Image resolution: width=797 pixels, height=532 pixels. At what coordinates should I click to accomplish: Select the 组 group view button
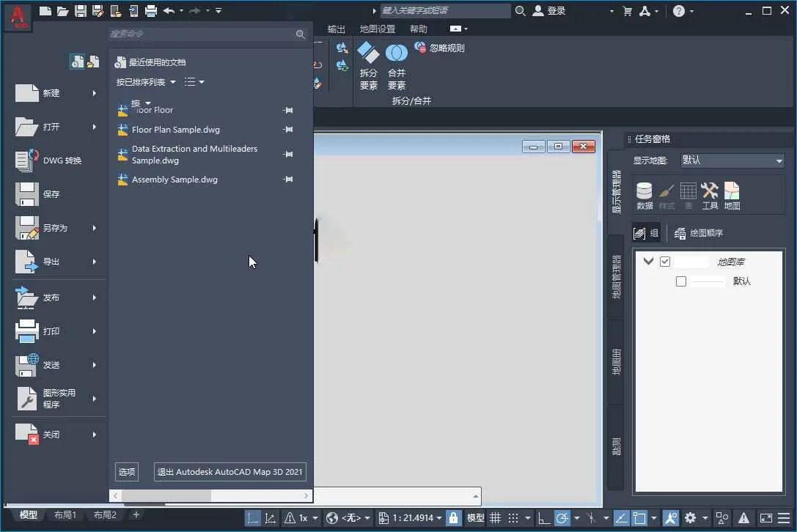point(646,233)
